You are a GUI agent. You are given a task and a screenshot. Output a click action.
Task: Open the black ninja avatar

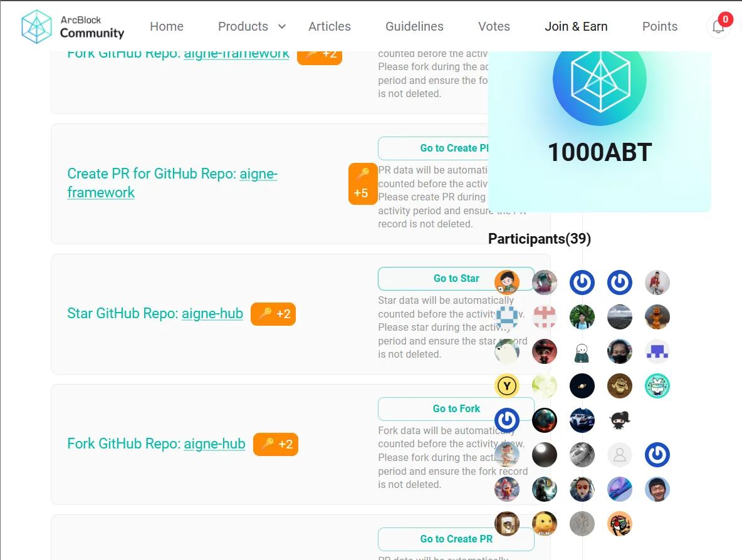(619, 420)
